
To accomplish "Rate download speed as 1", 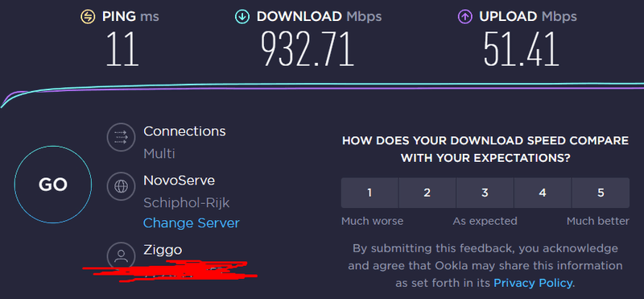I will click(x=369, y=193).
